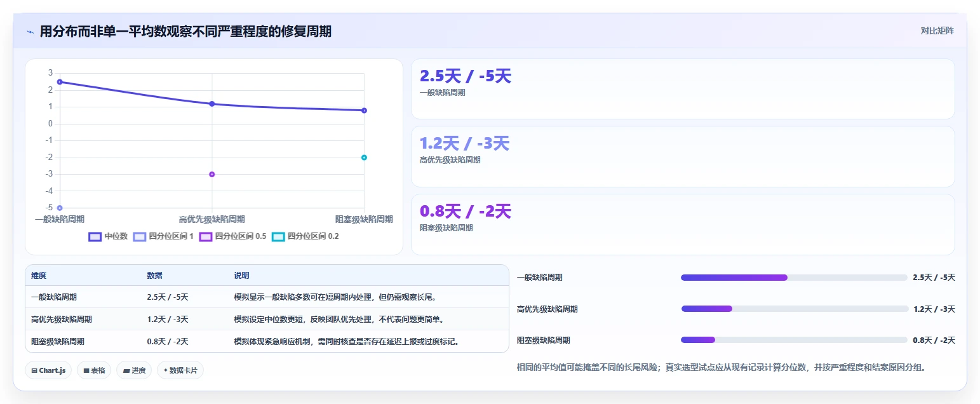Click the median point at 一般缺陷周期 on chart

(x=60, y=82)
